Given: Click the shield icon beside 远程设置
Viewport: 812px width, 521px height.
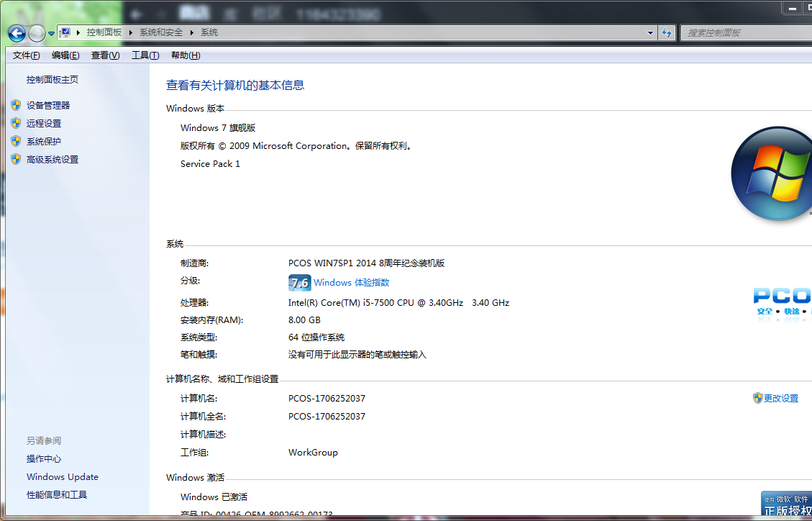Looking at the screenshot, I should pos(16,123).
